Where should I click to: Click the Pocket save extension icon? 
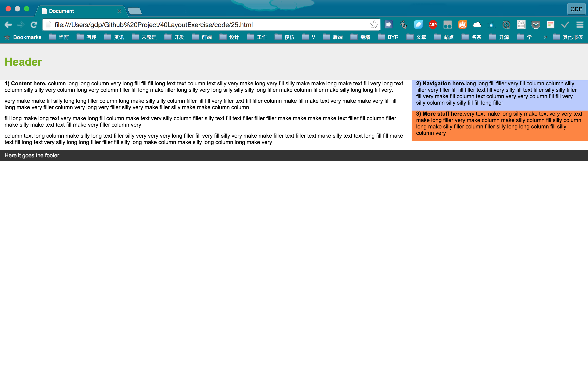click(536, 25)
